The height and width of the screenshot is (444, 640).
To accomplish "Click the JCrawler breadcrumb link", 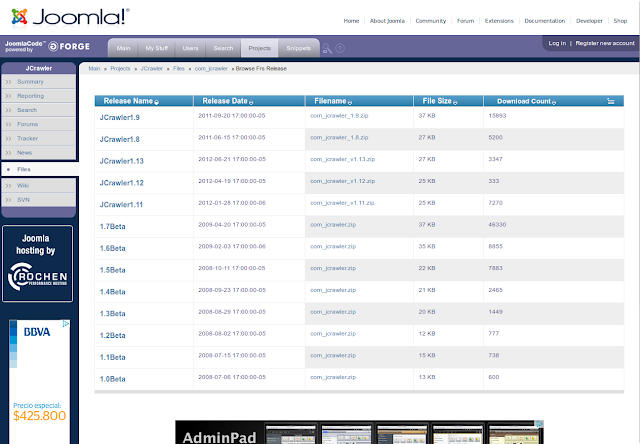I will click(x=152, y=69).
